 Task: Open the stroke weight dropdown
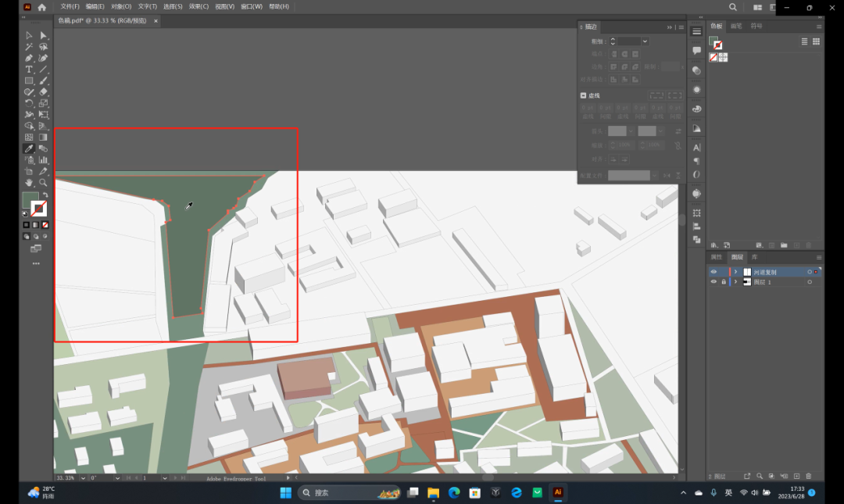coord(645,41)
